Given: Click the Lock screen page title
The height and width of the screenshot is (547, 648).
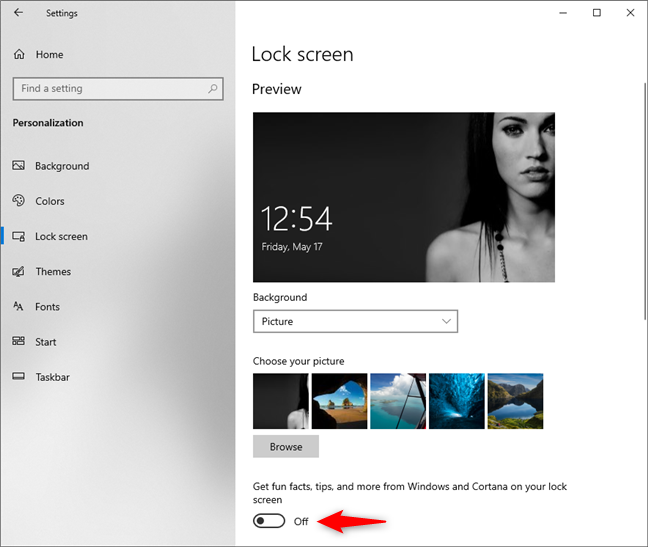Looking at the screenshot, I should click(x=303, y=55).
